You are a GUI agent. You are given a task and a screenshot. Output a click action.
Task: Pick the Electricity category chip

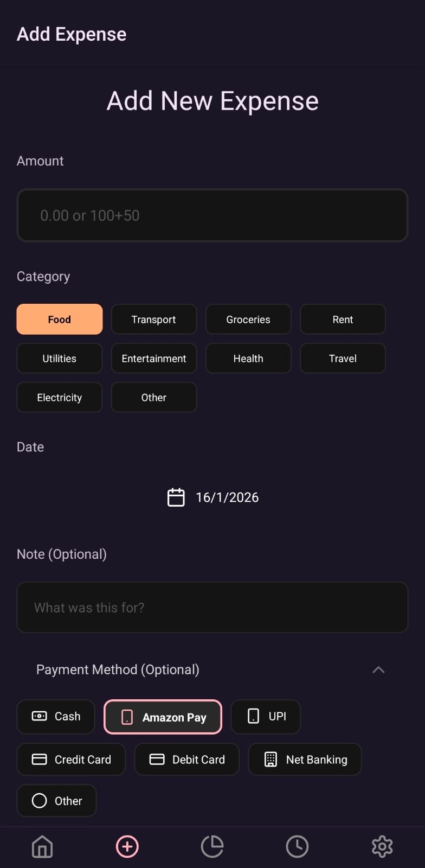[x=60, y=398]
